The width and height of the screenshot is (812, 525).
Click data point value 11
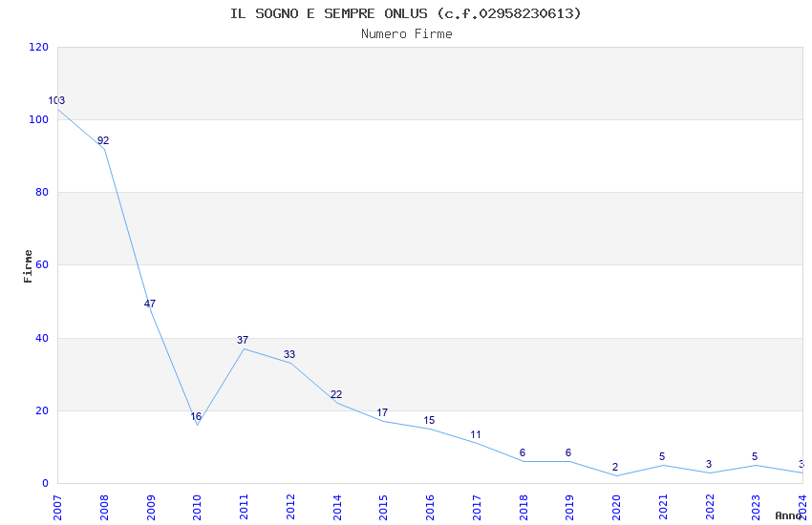click(x=476, y=434)
